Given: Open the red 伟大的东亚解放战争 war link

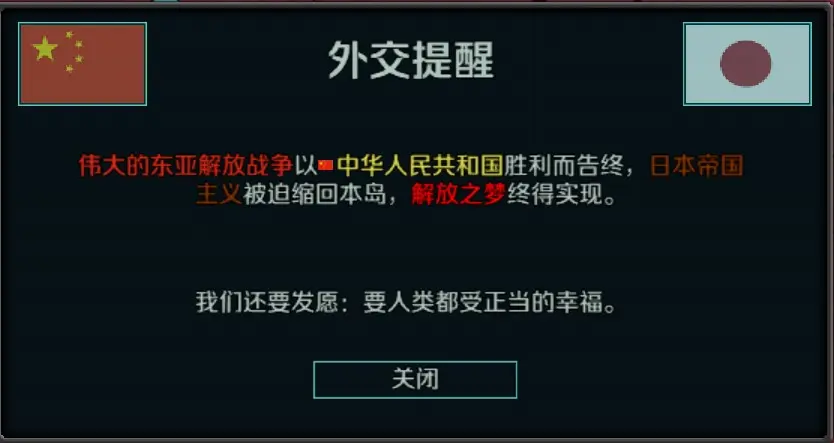Looking at the screenshot, I should pyautogui.click(x=186, y=166).
